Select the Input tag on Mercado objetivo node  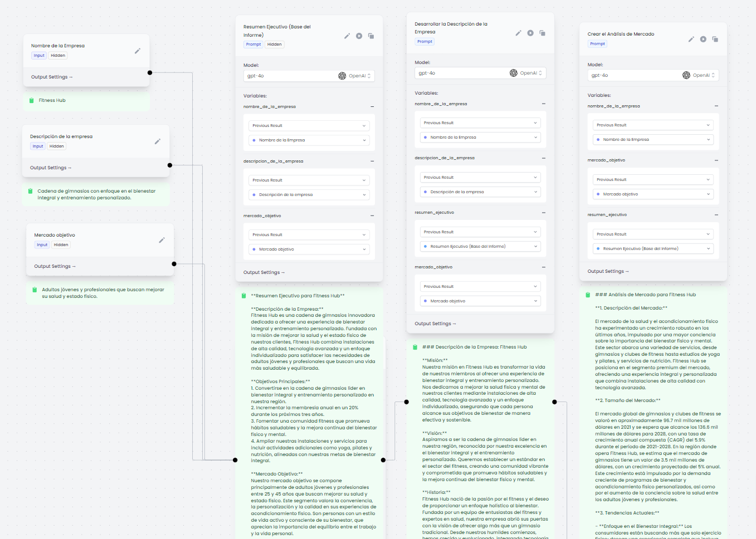(x=42, y=245)
